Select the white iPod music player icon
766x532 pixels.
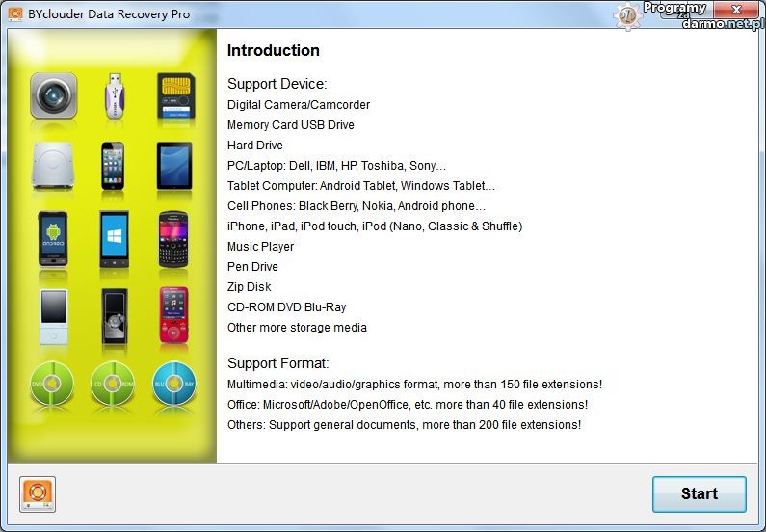point(53,315)
